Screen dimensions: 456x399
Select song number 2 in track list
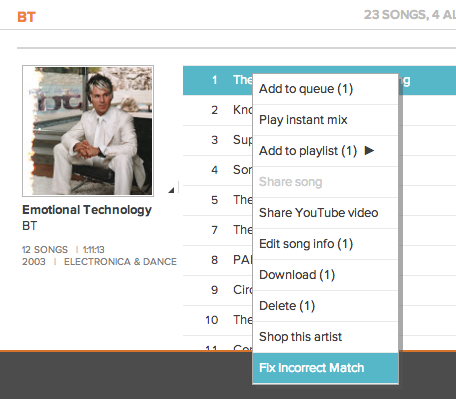coord(218,110)
